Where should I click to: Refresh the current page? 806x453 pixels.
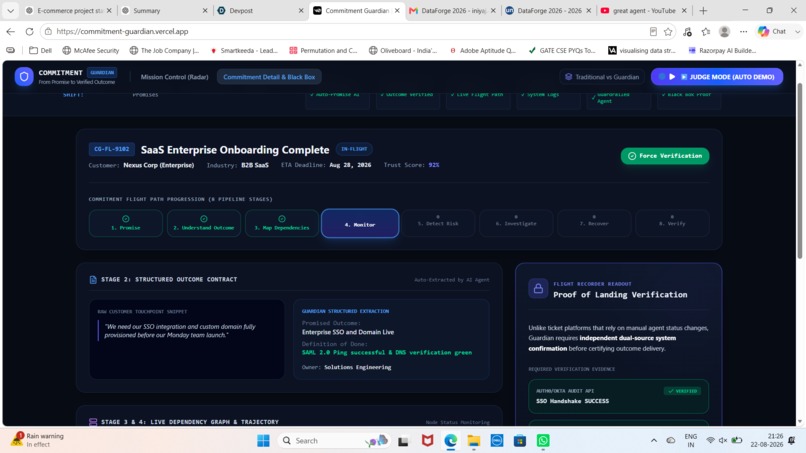29,31
